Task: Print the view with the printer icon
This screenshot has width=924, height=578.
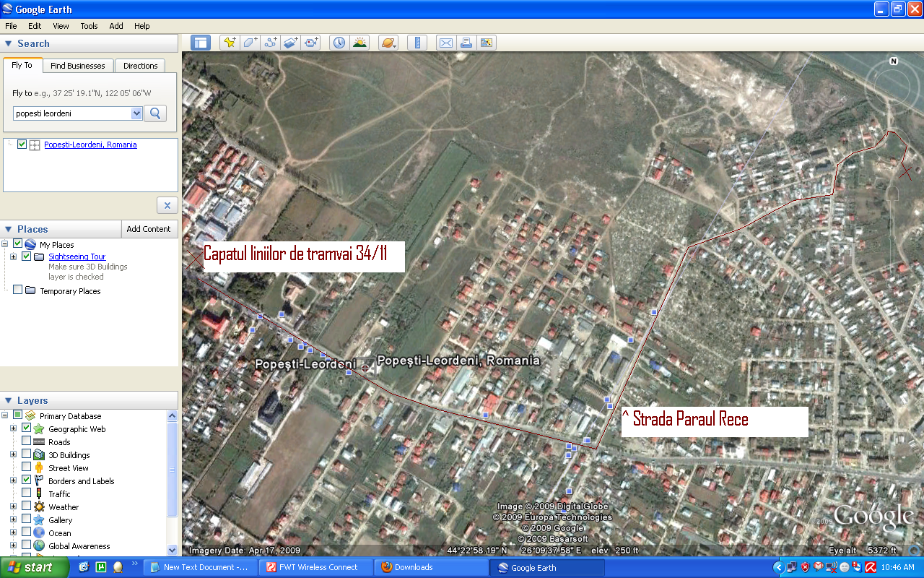Action: pos(466,43)
